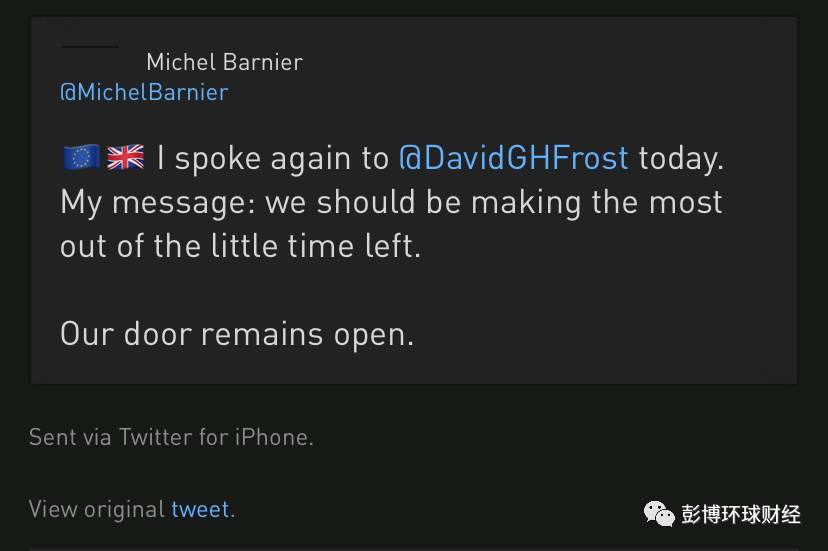Click the "out of the little time left." line
This screenshot has height=551, width=828.
point(240,246)
